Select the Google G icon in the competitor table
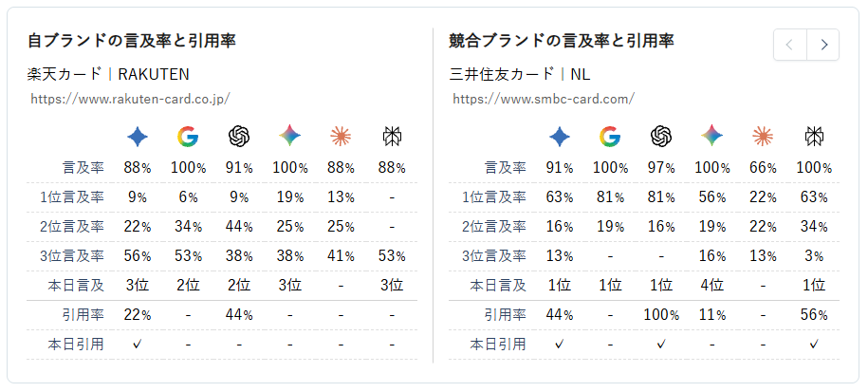This screenshot has width=868, height=392. point(610,137)
